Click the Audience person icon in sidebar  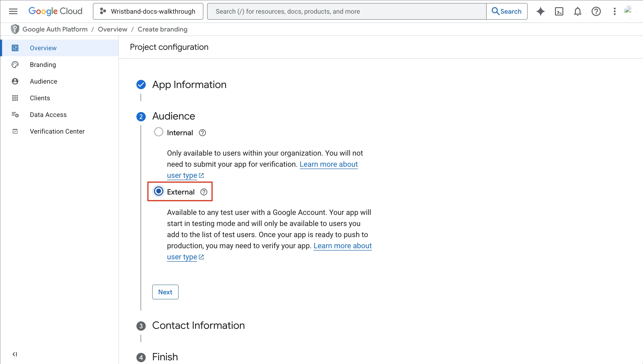click(x=15, y=81)
